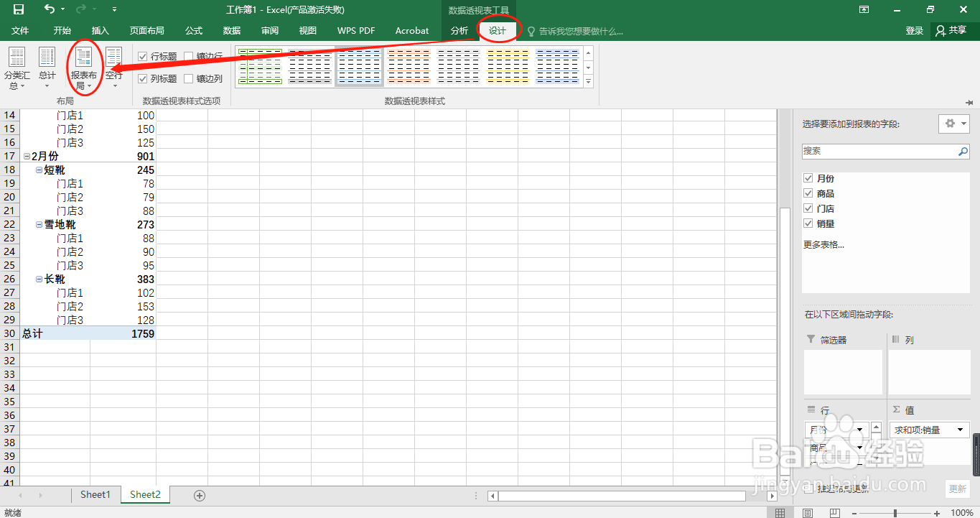Click the Undo arrow icon
Screen dimensions: 980x518
tap(50, 9)
